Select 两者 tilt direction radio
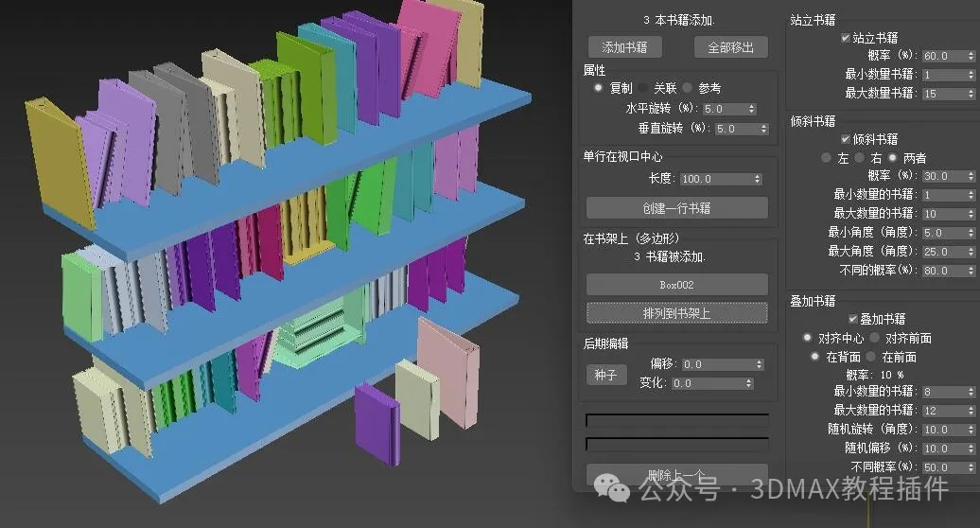980x528 pixels. [x=892, y=158]
